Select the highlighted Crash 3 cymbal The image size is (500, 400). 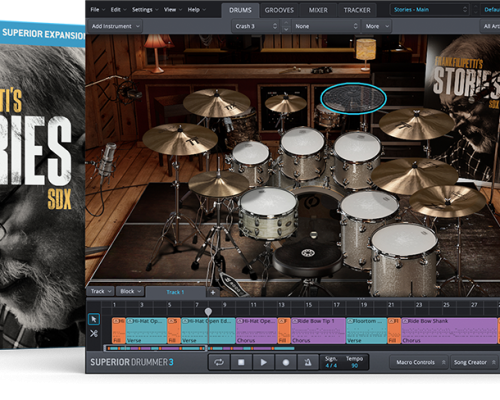point(353,98)
